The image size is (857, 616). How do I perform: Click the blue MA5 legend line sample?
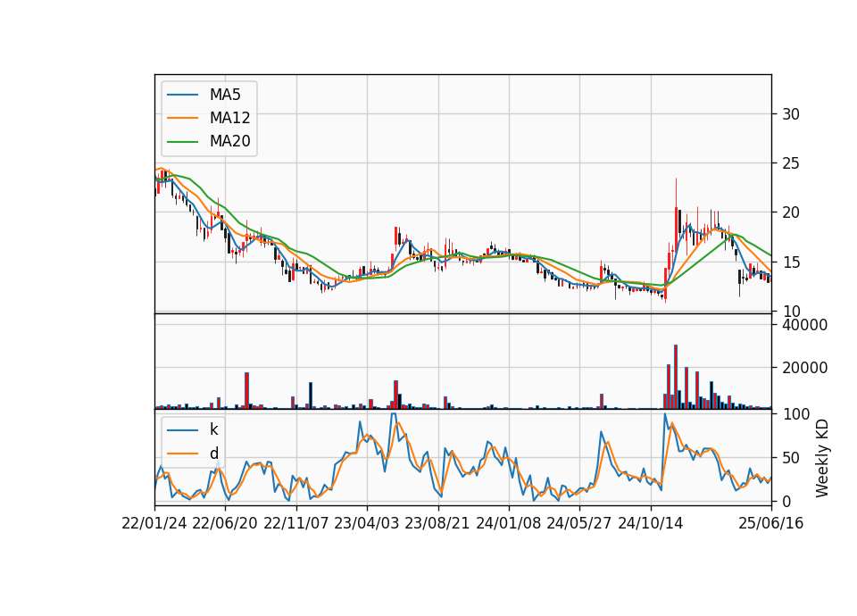pos(182,95)
